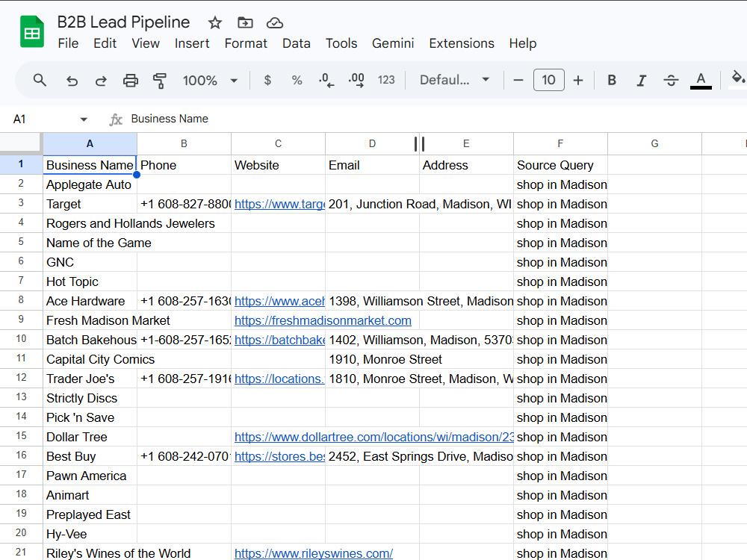
Task: Open the search menus magnifier
Action: click(40, 80)
